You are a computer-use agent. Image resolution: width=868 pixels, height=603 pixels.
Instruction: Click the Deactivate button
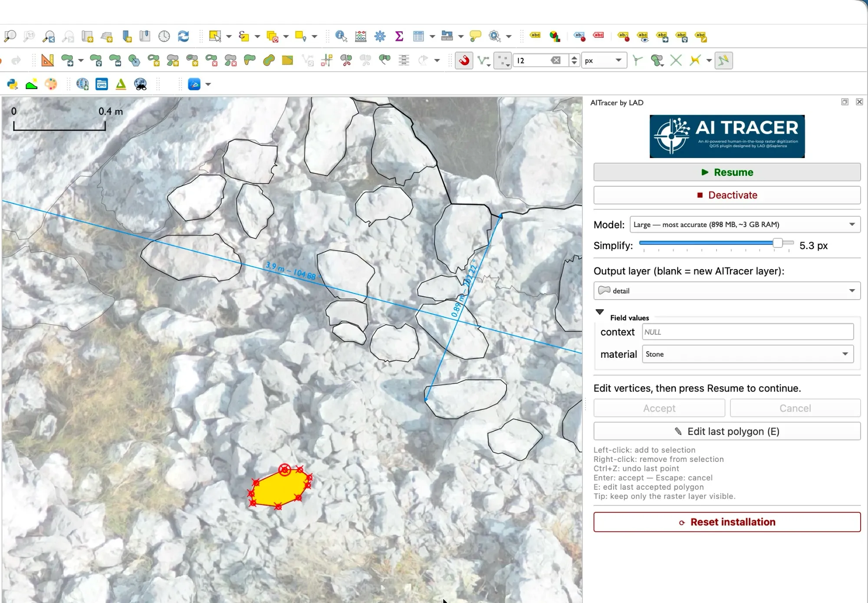pyautogui.click(x=727, y=195)
